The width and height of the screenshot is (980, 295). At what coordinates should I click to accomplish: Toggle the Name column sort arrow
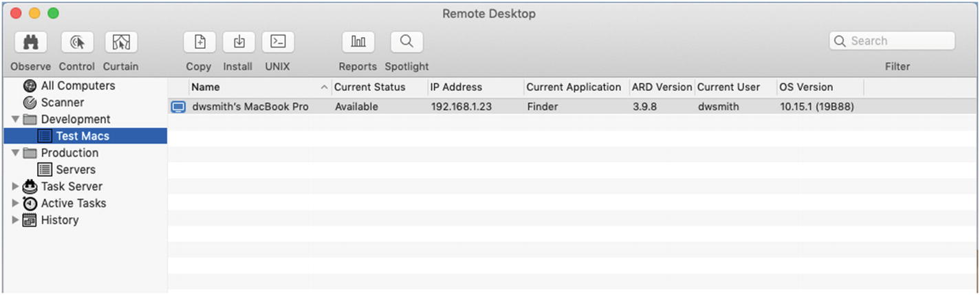point(324,87)
